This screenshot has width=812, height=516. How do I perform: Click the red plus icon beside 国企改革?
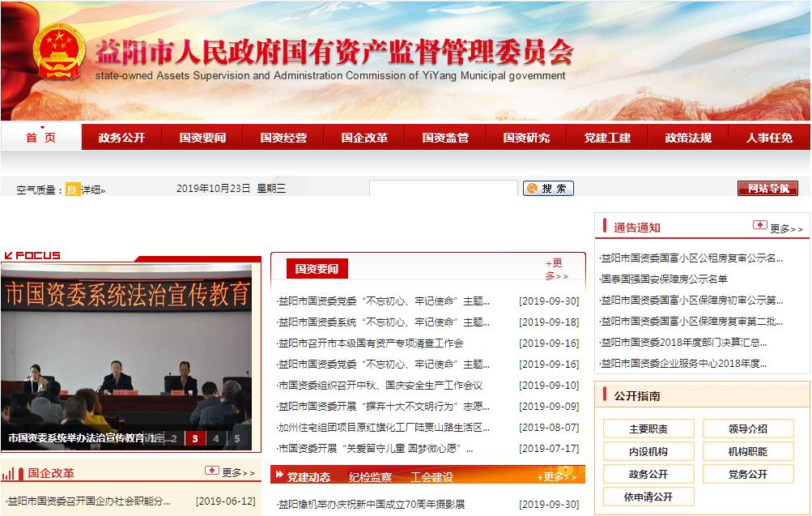tap(211, 471)
